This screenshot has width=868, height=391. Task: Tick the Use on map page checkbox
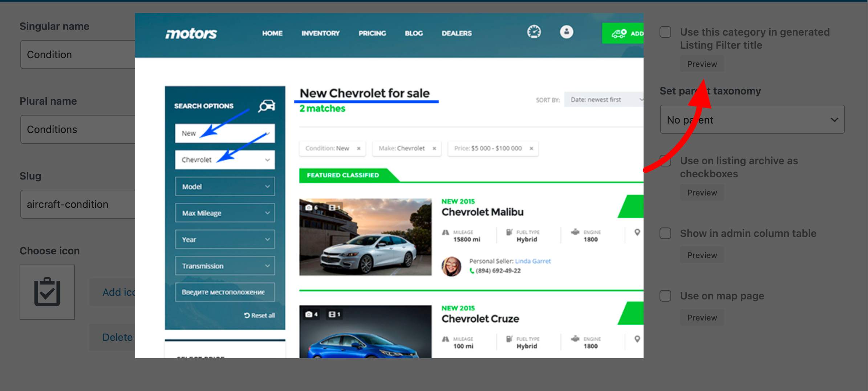click(665, 296)
